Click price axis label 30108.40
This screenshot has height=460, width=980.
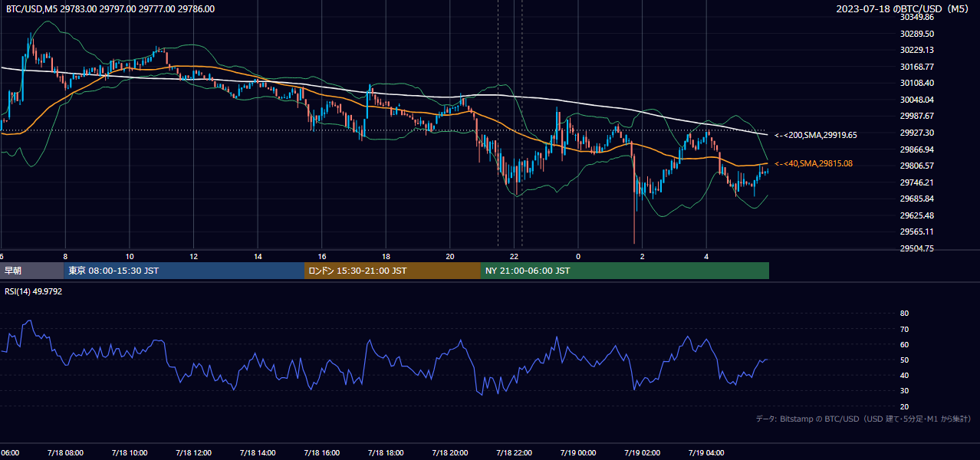[x=917, y=83]
